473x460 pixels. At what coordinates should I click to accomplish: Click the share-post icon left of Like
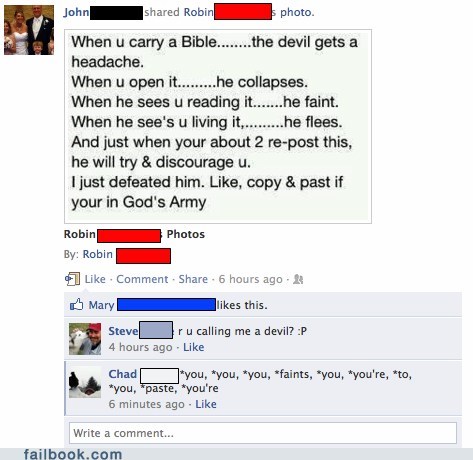click(x=72, y=279)
